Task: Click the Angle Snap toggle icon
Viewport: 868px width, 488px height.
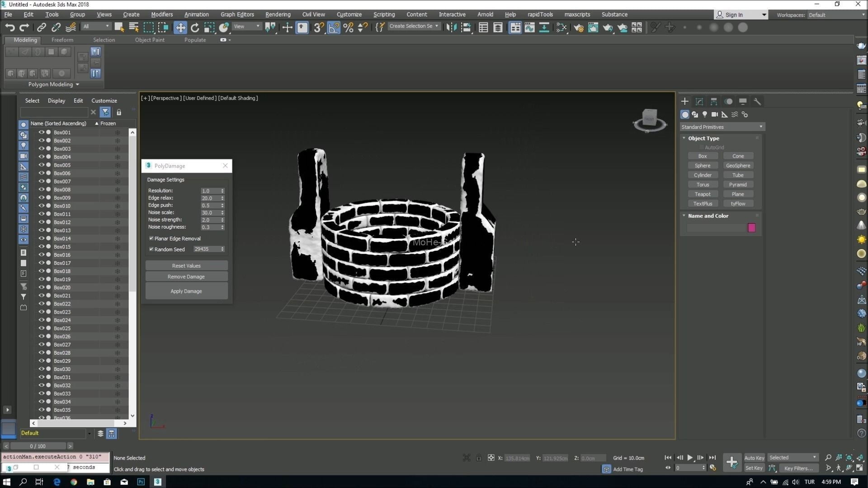Action: pyautogui.click(x=334, y=28)
